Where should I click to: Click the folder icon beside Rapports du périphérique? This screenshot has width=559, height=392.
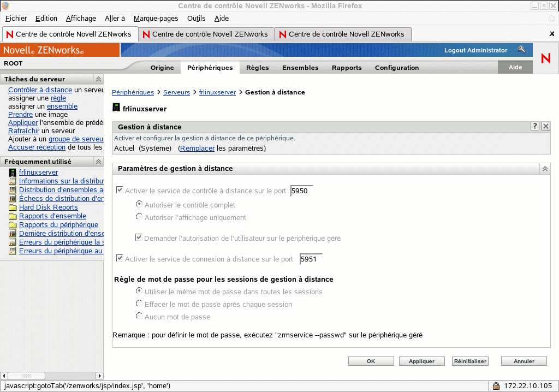[13, 225]
